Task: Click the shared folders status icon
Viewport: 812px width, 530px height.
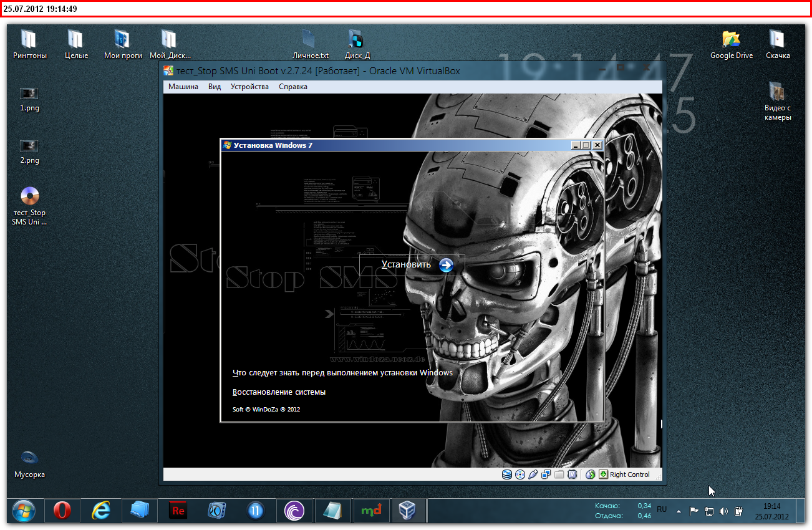Action: tap(559, 475)
